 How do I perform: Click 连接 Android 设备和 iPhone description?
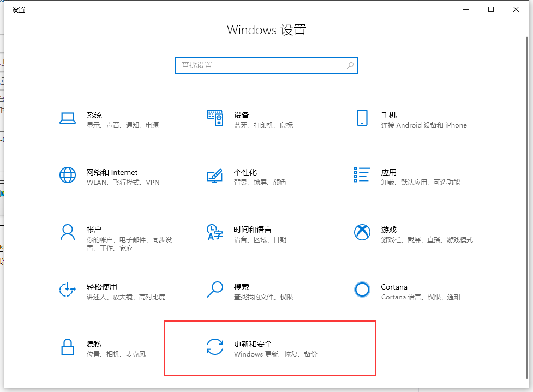[x=424, y=125]
